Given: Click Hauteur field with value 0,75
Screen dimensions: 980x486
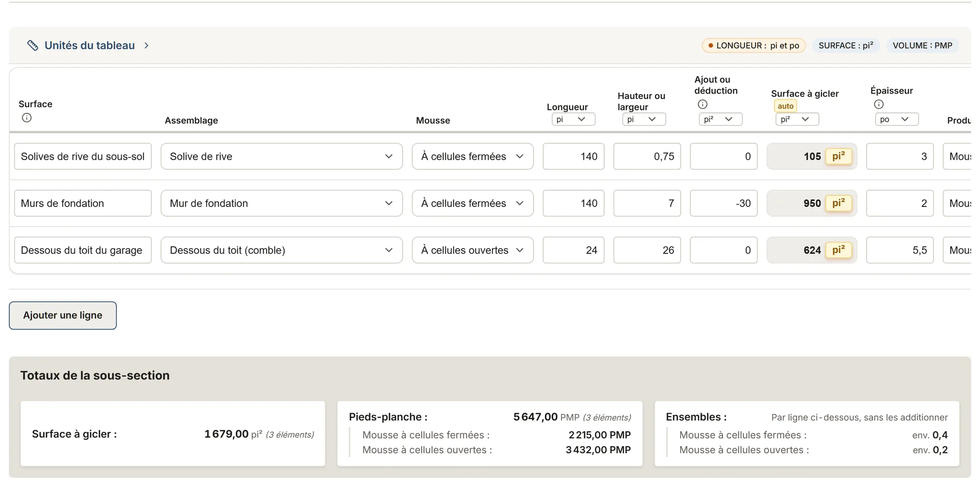Looking at the screenshot, I should pos(647,156).
